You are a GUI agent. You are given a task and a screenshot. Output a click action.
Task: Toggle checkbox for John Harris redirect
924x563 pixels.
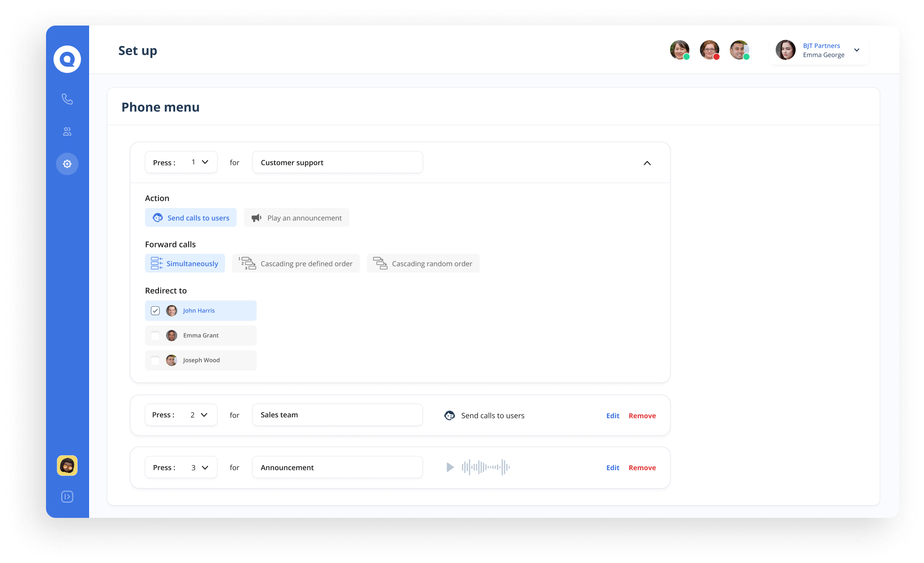pos(155,310)
